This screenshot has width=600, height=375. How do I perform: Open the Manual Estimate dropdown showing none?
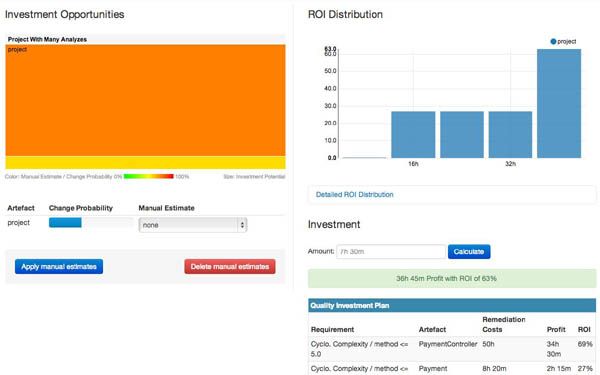[x=193, y=225]
